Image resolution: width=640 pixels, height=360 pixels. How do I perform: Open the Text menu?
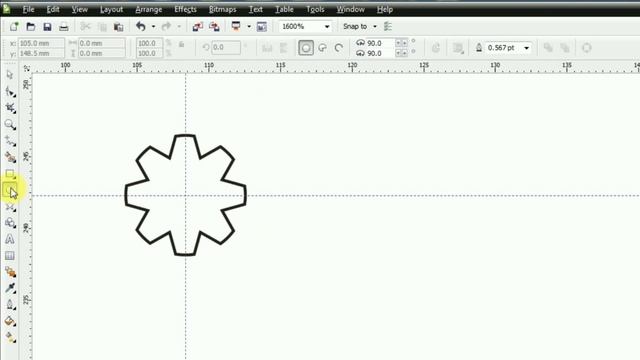pos(256,9)
